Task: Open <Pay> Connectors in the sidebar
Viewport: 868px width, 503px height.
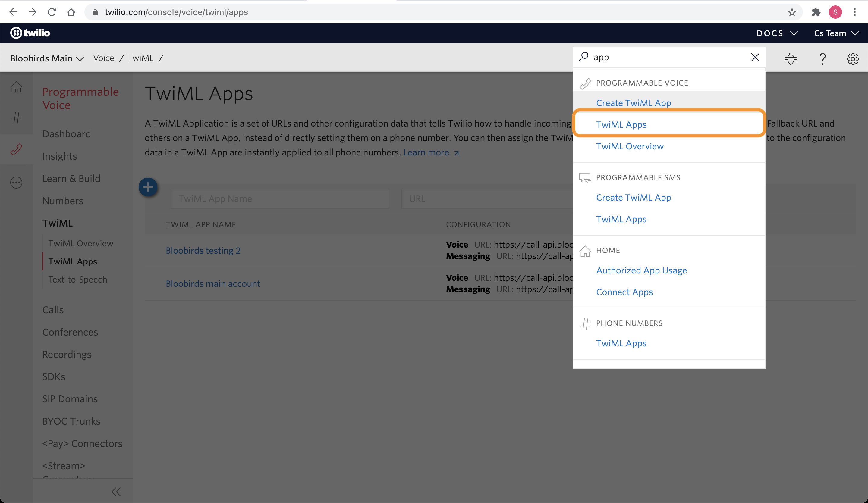Action: tap(82, 444)
